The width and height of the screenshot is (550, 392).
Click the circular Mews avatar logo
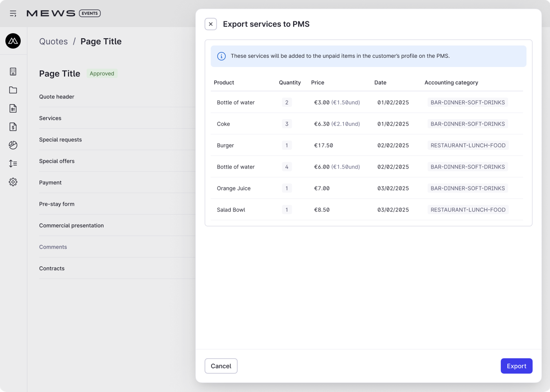click(13, 41)
